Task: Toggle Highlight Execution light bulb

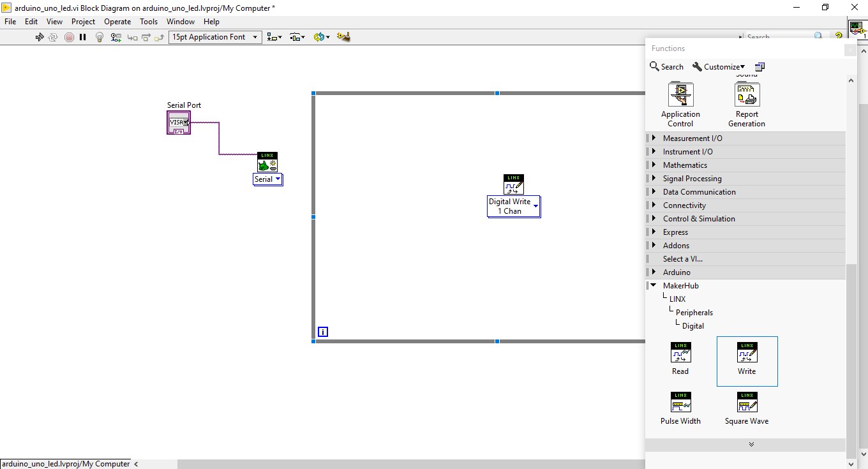Action: click(100, 37)
